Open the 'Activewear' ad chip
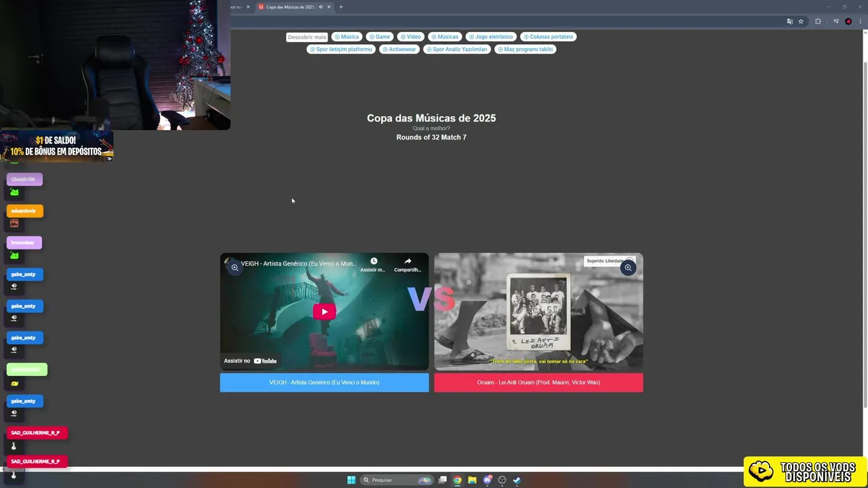 [399, 49]
